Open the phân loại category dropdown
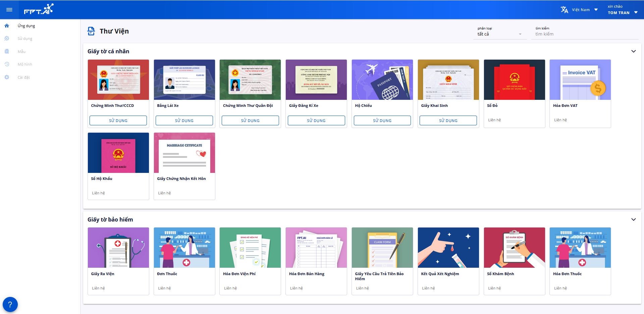Image resolution: width=644 pixels, height=314 pixels. 499,34
